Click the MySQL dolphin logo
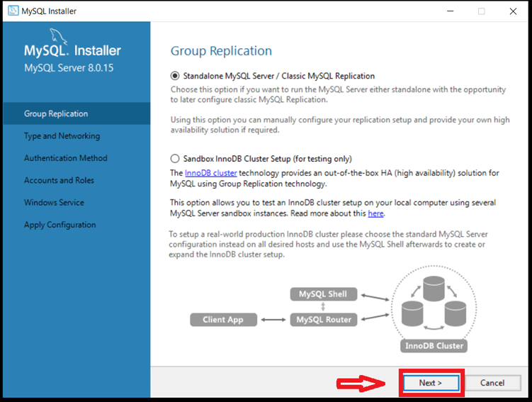The image size is (532, 402). coord(58,36)
